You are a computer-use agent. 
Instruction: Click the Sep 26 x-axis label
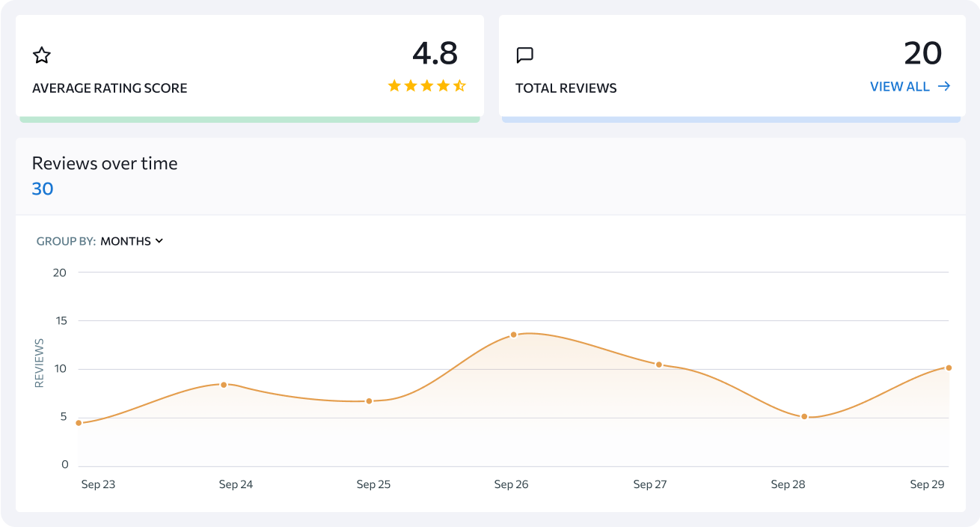click(x=511, y=484)
